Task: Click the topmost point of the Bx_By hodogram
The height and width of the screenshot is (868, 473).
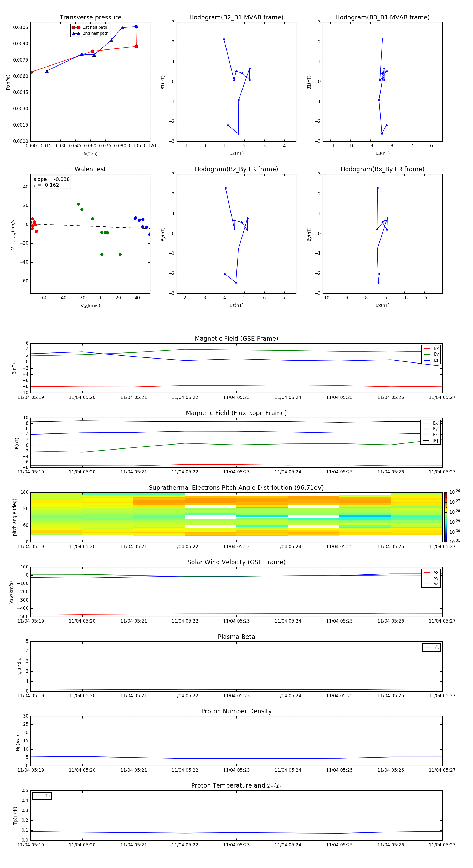Action: tap(378, 188)
